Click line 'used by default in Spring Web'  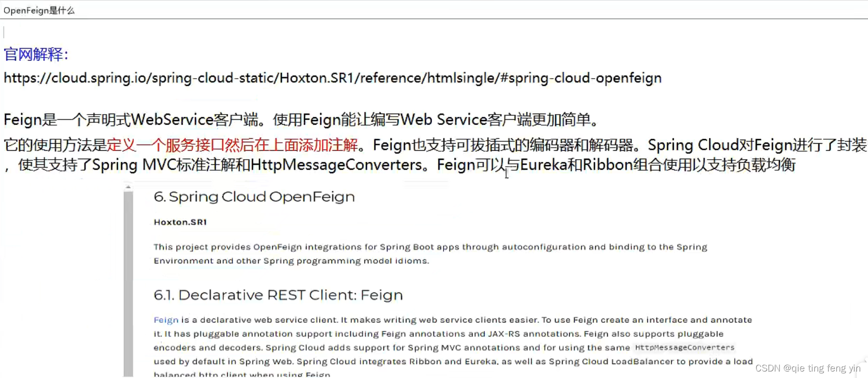click(x=453, y=361)
